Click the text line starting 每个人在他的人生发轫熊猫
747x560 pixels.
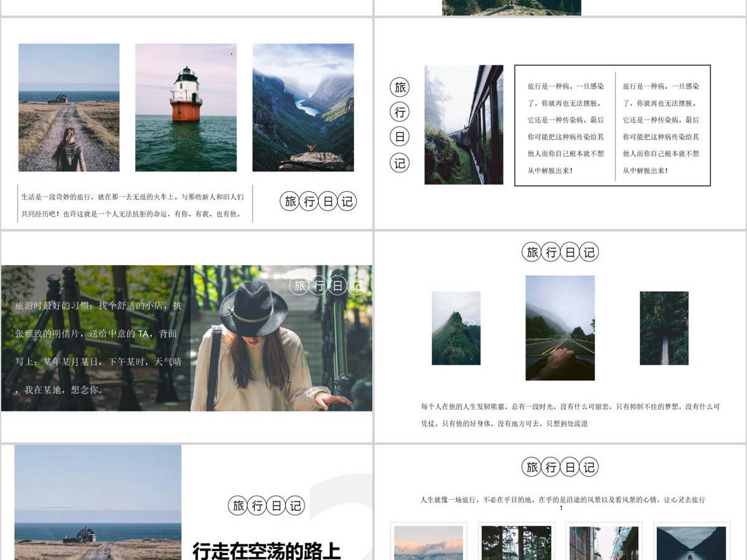tap(570, 406)
